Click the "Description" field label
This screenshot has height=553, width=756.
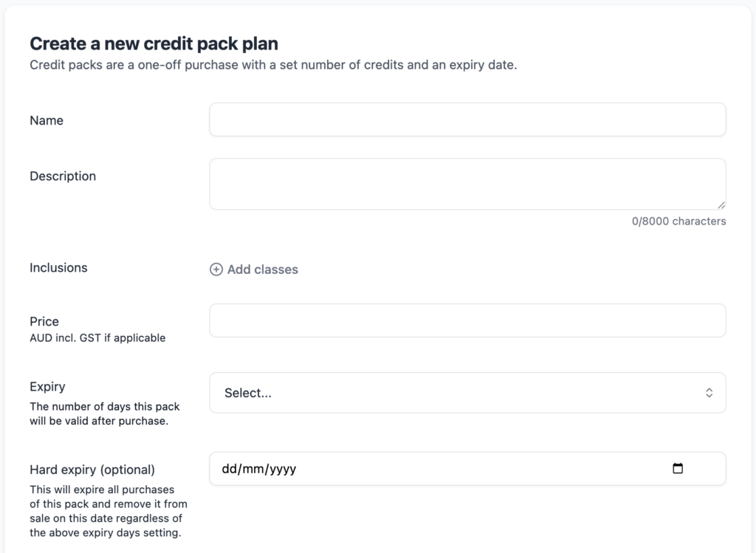(x=63, y=176)
